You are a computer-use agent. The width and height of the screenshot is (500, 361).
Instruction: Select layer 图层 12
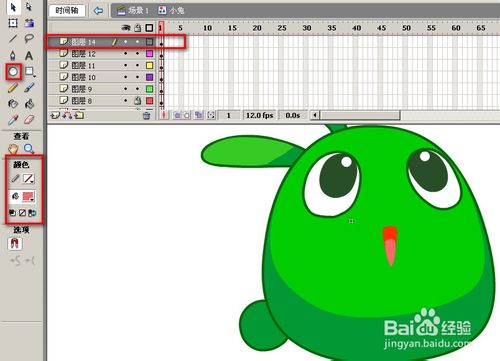coord(102,54)
